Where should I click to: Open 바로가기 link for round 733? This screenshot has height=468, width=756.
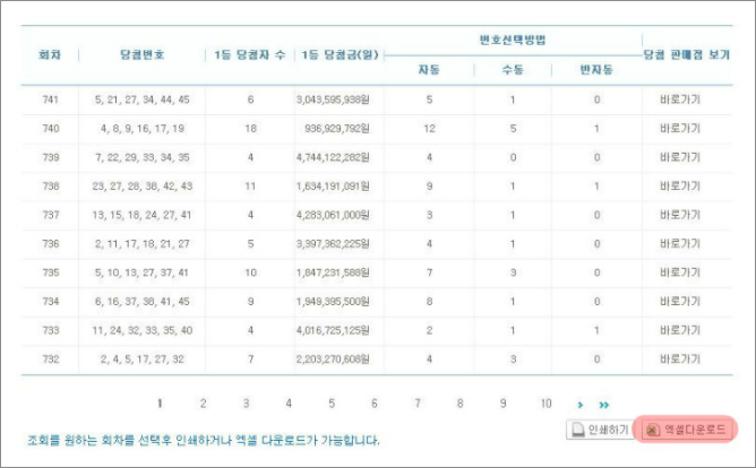click(680, 330)
